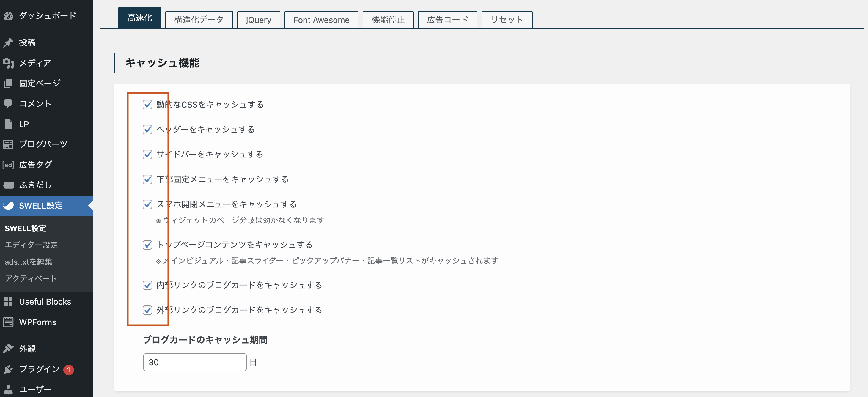Viewport: 868px width, 397px height.
Task: Uncheck 動的なCSSをキャッシュする
Action: 147,104
